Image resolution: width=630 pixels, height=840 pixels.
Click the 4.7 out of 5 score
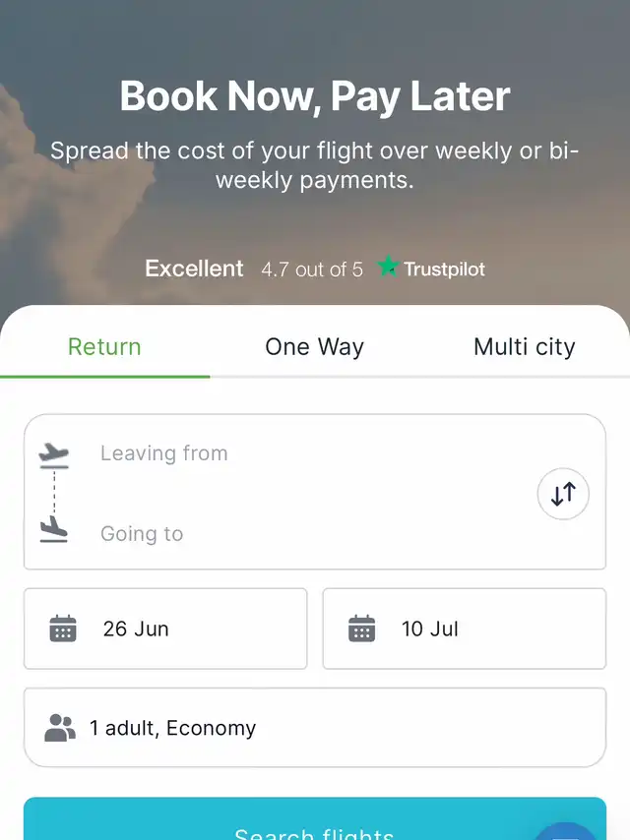point(312,269)
